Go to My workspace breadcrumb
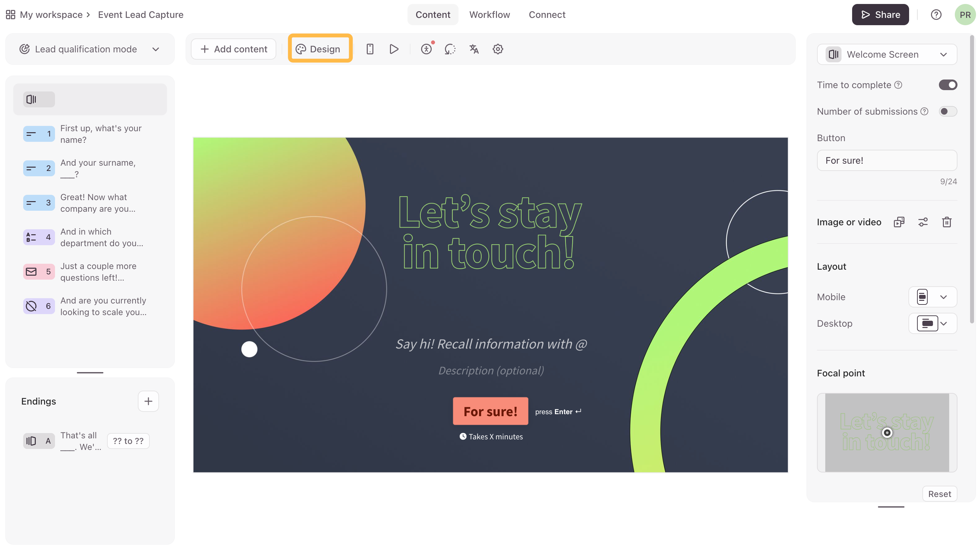Viewport: 980px width, 550px height. click(51, 15)
